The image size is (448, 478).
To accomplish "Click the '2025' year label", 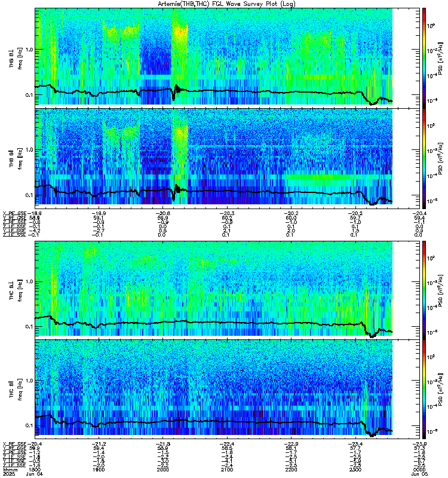I will pos(9,474).
